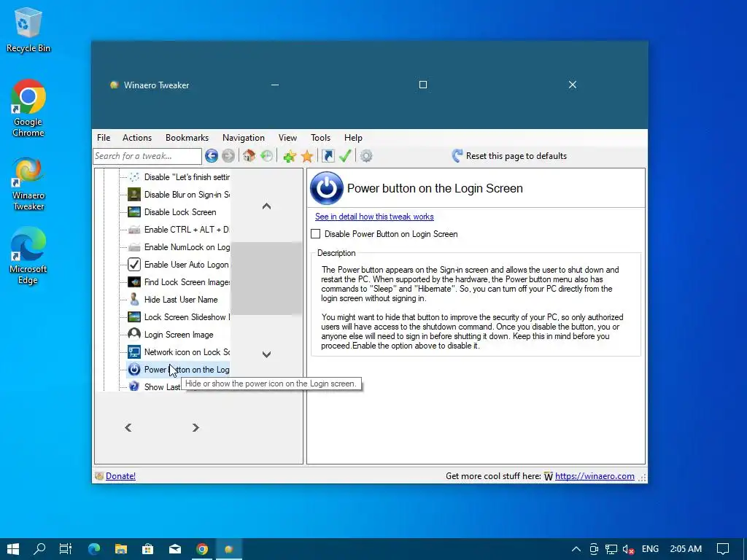Click Winaero Tweaker taskbar button

click(228, 549)
